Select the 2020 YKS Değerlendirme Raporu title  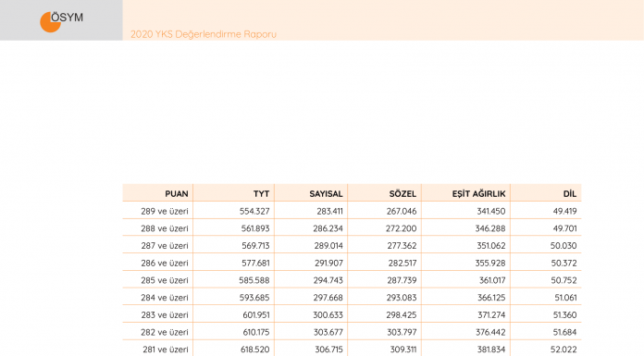point(204,34)
